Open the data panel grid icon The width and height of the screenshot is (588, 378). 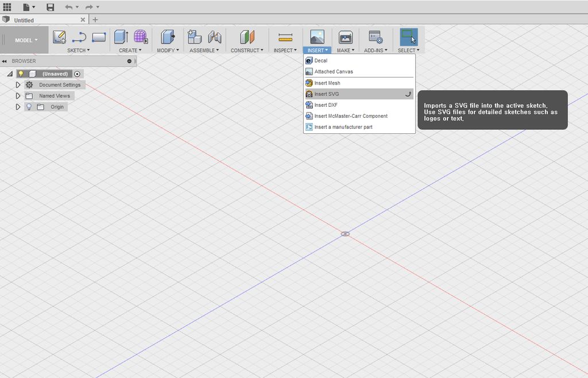[7, 7]
